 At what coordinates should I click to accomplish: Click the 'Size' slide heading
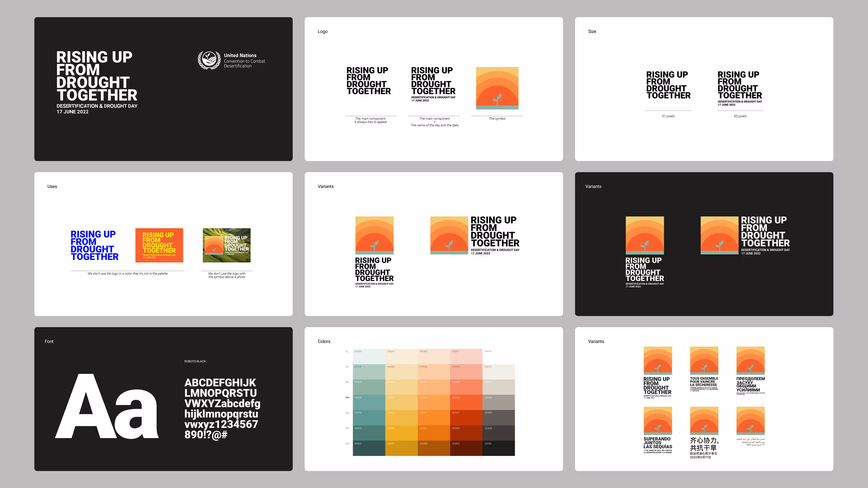(x=592, y=31)
